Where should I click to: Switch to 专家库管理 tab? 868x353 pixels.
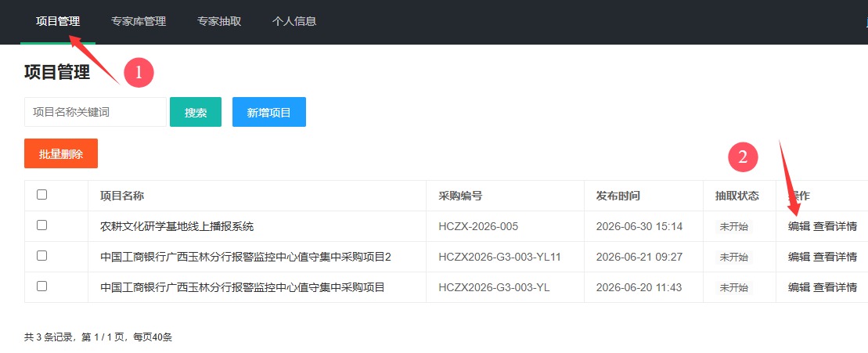pyautogui.click(x=139, y=22)
